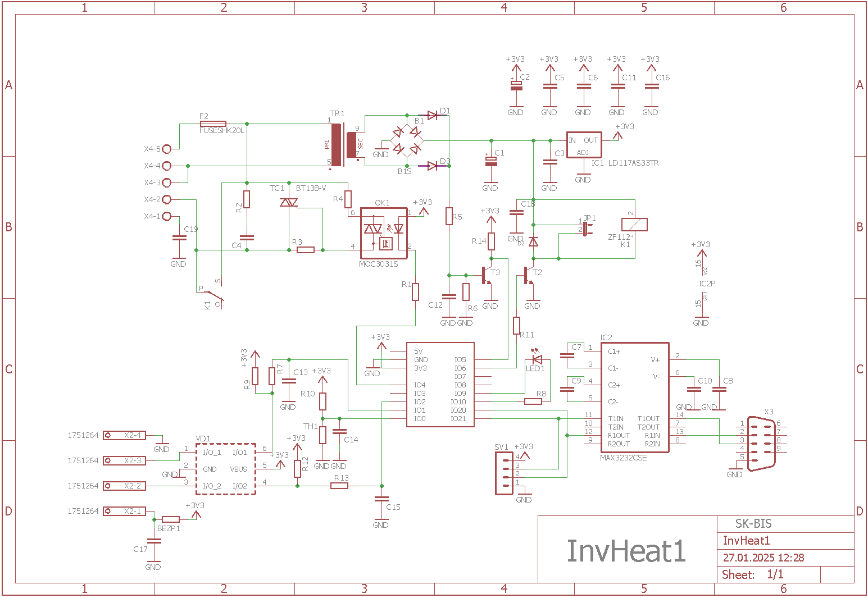Select the TH1 thermistor symbol
Viewport: 868px width, 598px height.
pyautogui.click(x=322, y=435)
